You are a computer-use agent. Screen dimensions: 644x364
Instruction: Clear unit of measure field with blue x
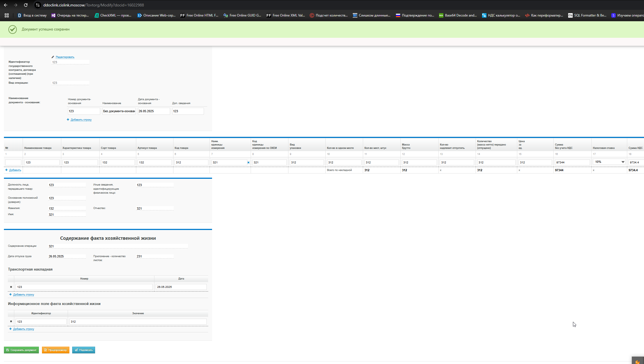(248, 163)
